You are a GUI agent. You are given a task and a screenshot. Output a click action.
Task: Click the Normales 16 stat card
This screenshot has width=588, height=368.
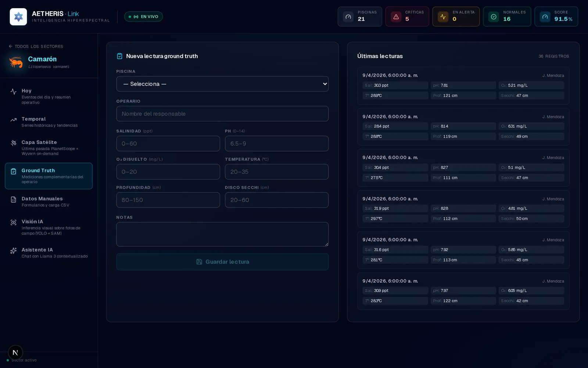[507, 17]
